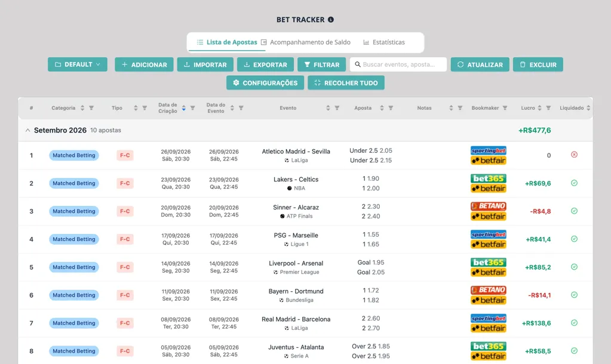Click the Juventus - Atalanta event

click(296, 347)
